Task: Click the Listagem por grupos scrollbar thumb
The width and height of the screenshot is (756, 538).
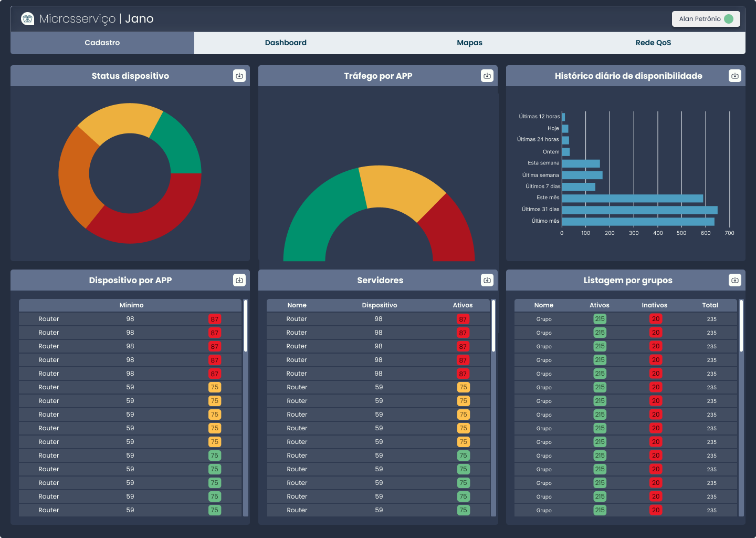Action: coord(741,326)
